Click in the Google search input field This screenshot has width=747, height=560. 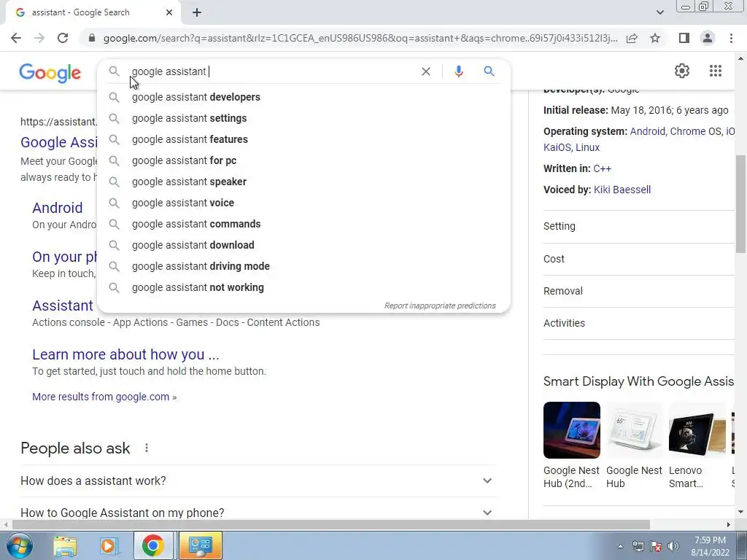click(271, 71)
